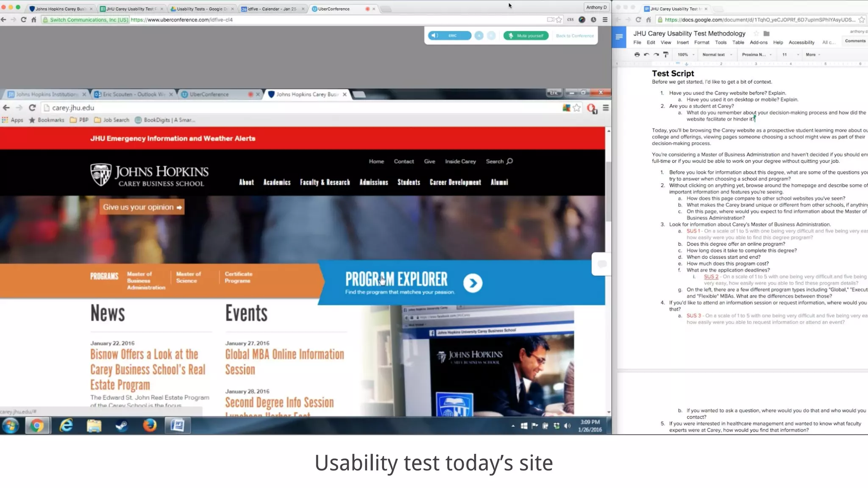Click the taskbar volume speaker icon
The image size is (868, 488).
click(x=568, y=426)
